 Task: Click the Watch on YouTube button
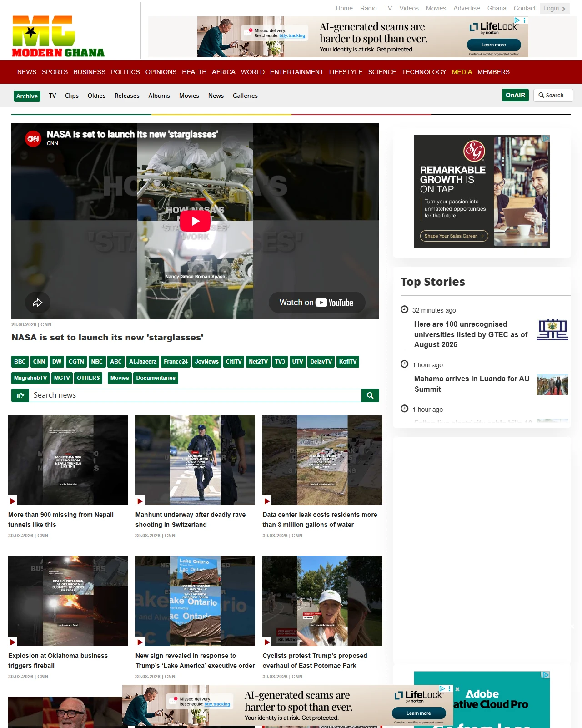click(x=317, y=303)
